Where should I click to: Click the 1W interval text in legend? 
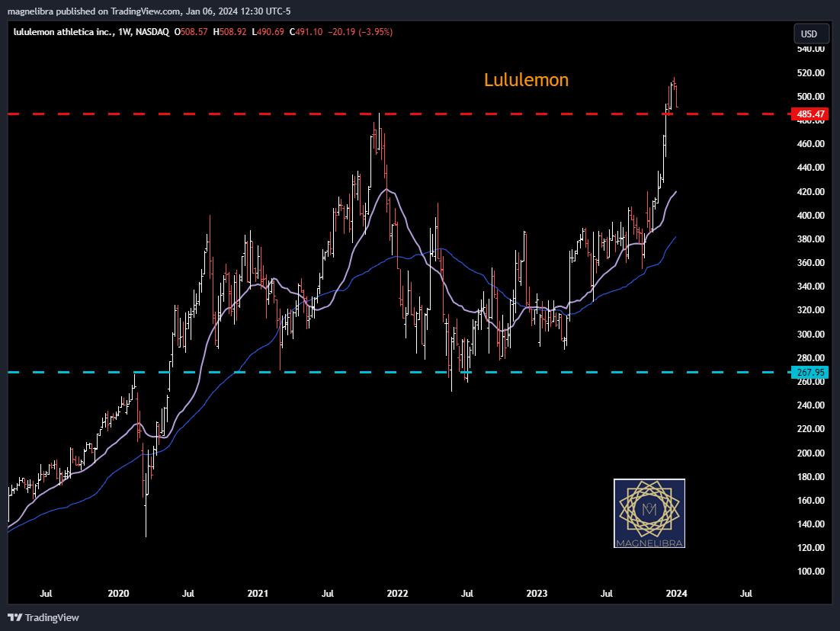tap(124, 32)
